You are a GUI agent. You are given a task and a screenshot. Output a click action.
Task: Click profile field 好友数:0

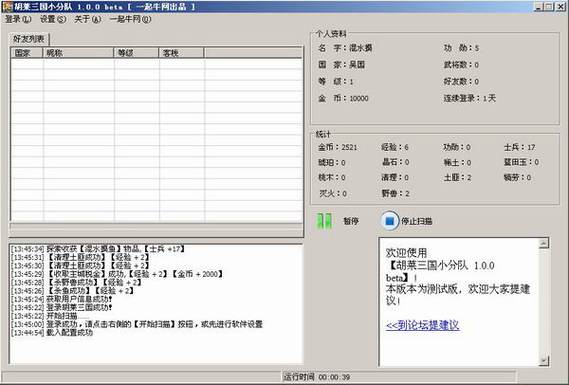coord(461,81)
